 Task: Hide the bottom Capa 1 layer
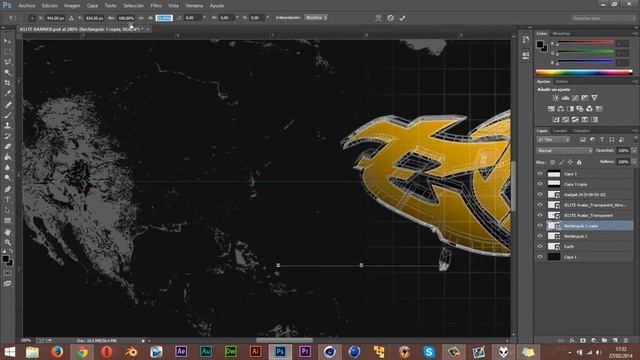540,257
